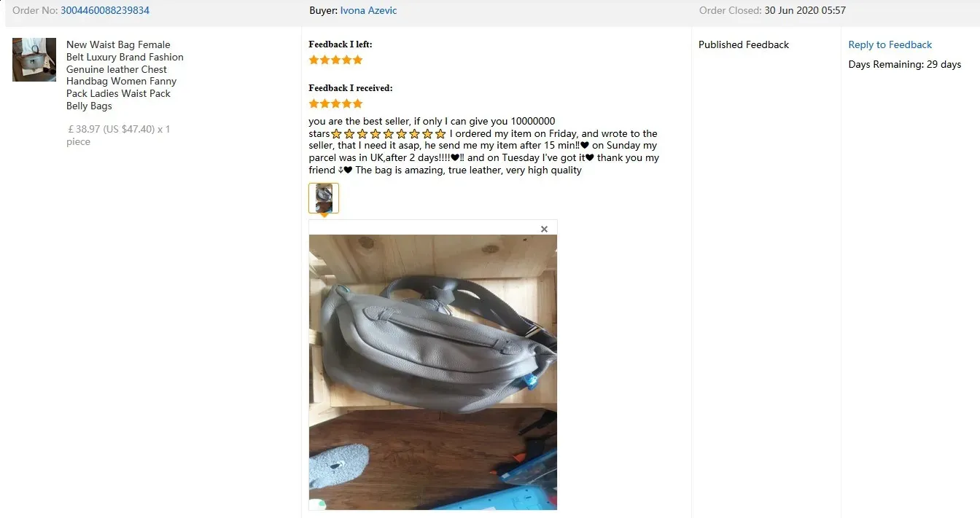Click the enlarged grey bag photo
The width and height of the screenshot is (980, 518).
(433, 372)
